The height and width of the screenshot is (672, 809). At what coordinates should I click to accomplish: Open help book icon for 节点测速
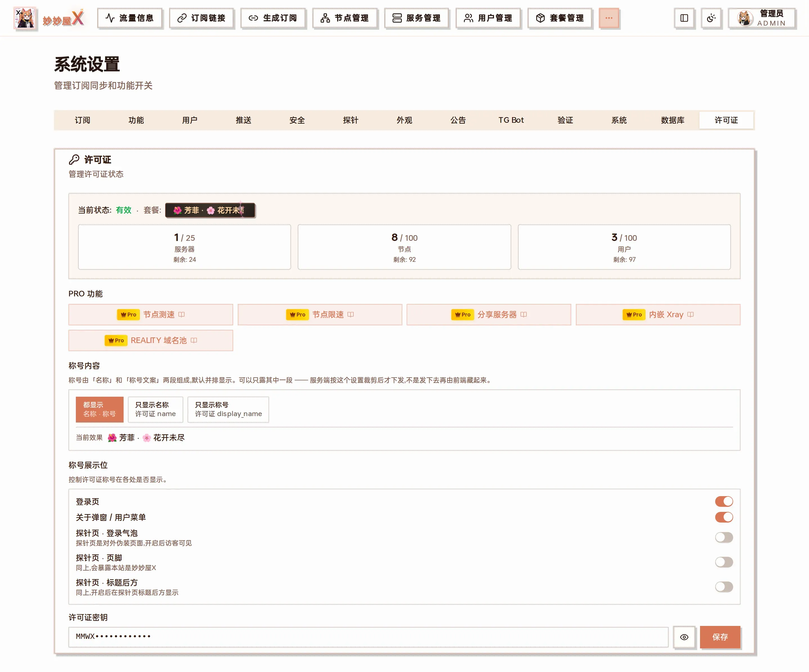point(181,314)
